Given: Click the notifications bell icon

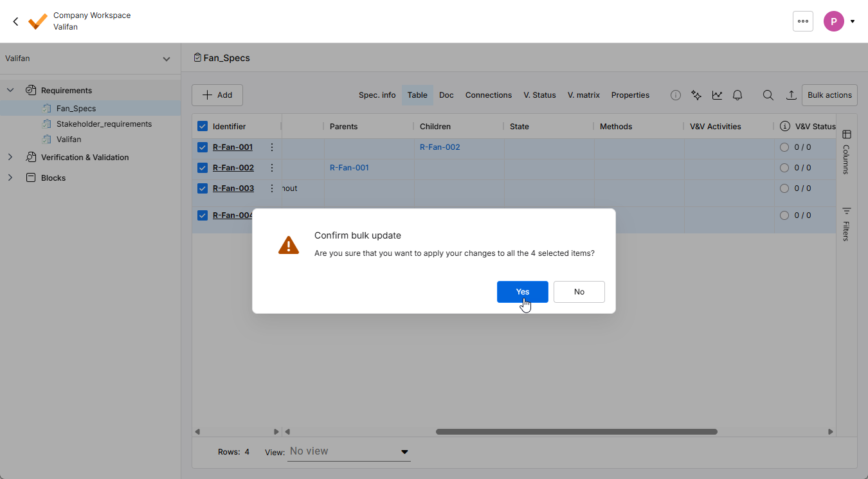Looking at the screenshot, I should tap(737, 95).
